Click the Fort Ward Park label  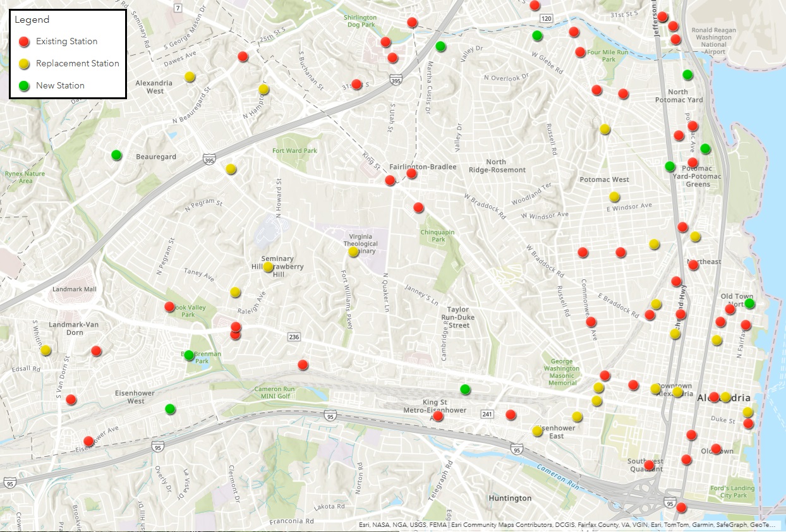click(x=294, y=150)
